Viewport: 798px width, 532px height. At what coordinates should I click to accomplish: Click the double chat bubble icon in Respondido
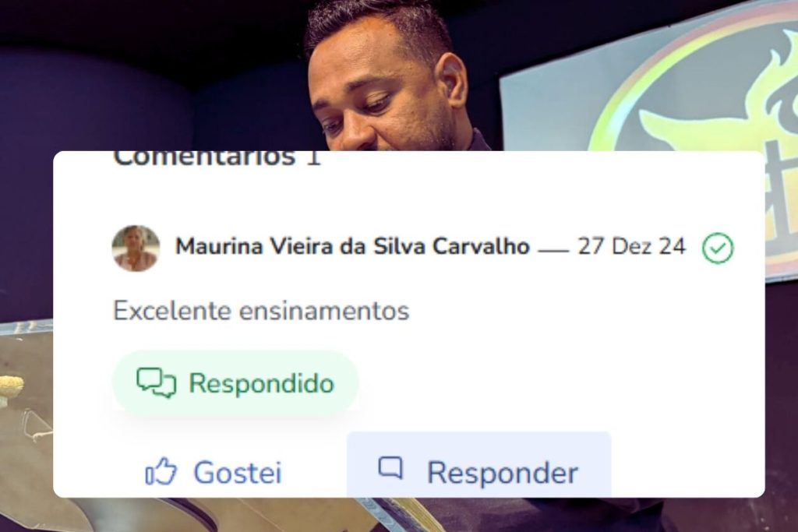pos(156,382)
